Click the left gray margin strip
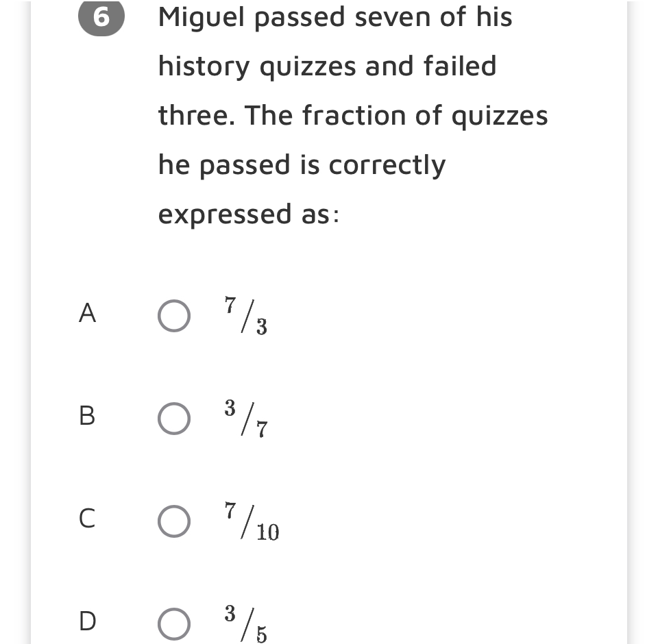The width and height of the screenshot is (658, 644). [14, 322]
